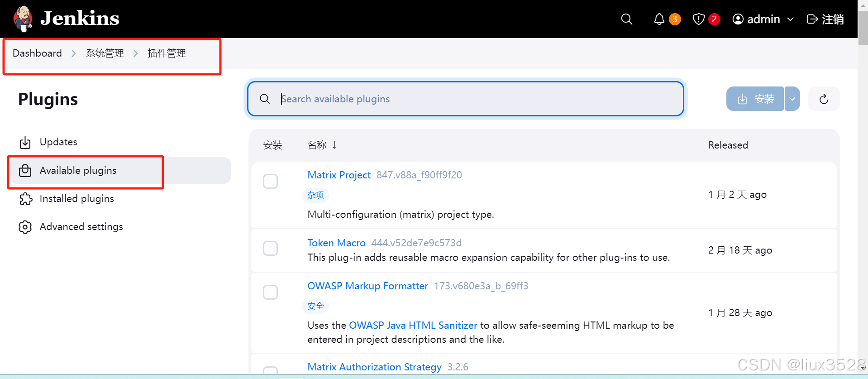868x379 pixels.
Task: Click magnifier icon in plugin search box
Action: [x=265, y=99]
